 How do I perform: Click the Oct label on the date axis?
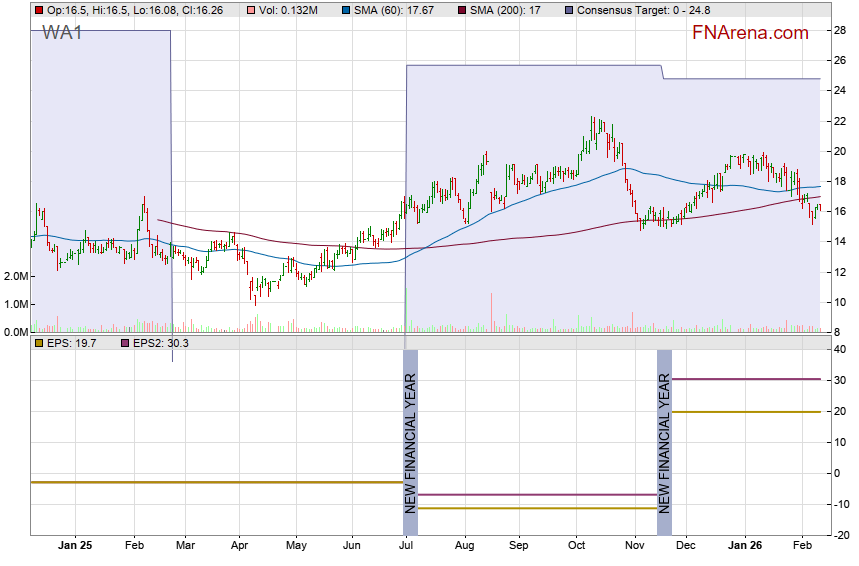[577, 547]
